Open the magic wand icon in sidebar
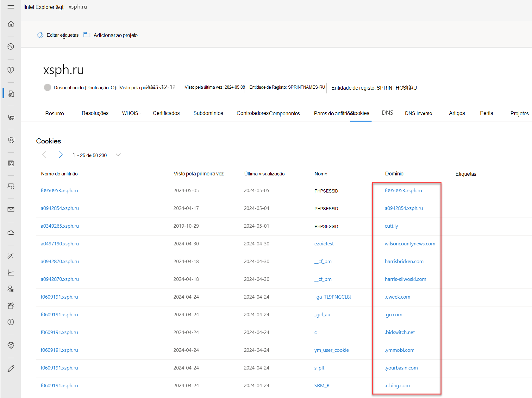Image resolution: width=532 pixels, height=398 pixels. pyautogui.click(x=11, y=256)
